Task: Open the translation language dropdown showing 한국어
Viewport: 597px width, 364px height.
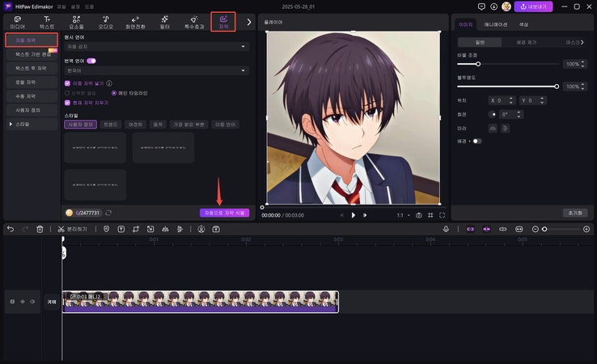Action: click(156, 70)
